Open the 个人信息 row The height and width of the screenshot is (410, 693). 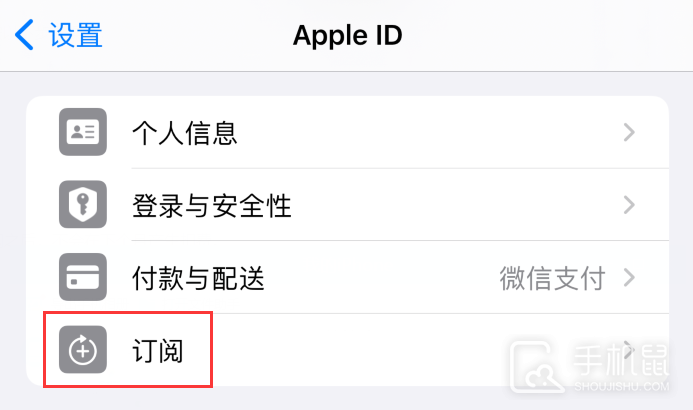pyautogui.click(x=347, y=132)
